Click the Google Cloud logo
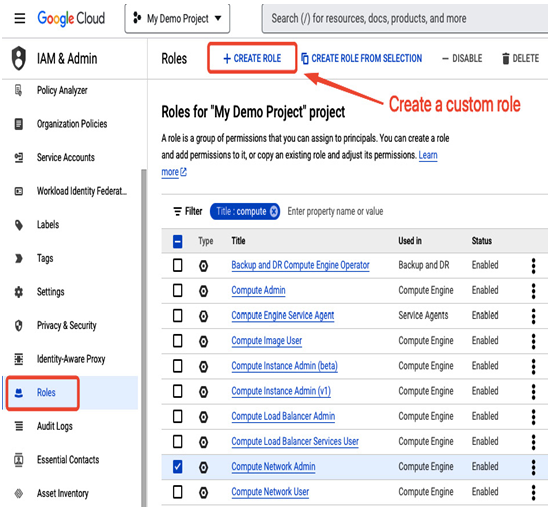Image resolution: width=550 pixels, height=512 pixels. [x=71, y=18]
